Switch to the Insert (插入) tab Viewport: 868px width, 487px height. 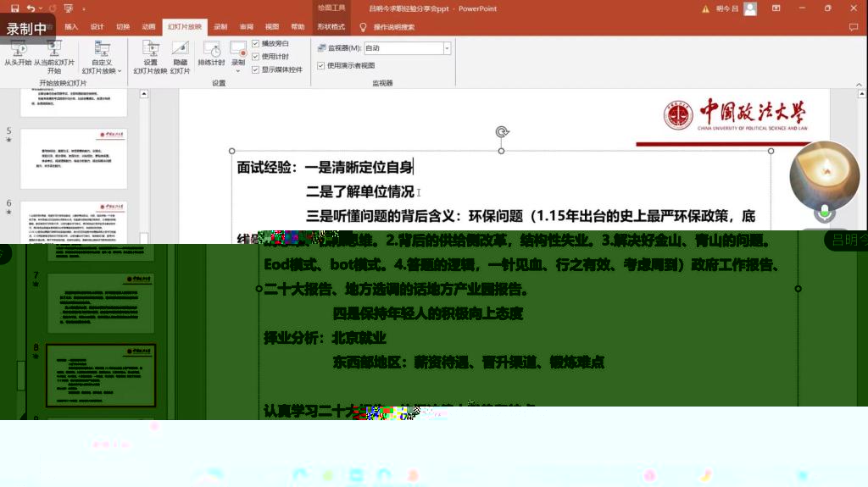[71, 26]
